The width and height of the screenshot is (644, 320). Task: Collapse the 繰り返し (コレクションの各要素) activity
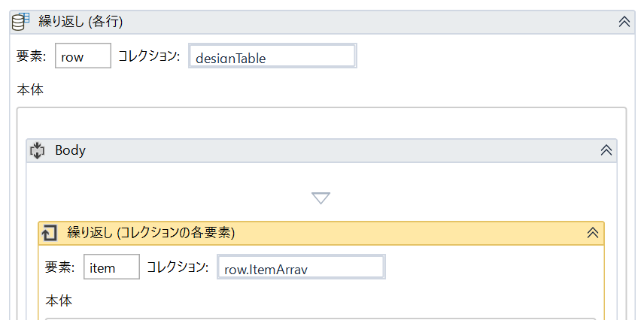593,233
